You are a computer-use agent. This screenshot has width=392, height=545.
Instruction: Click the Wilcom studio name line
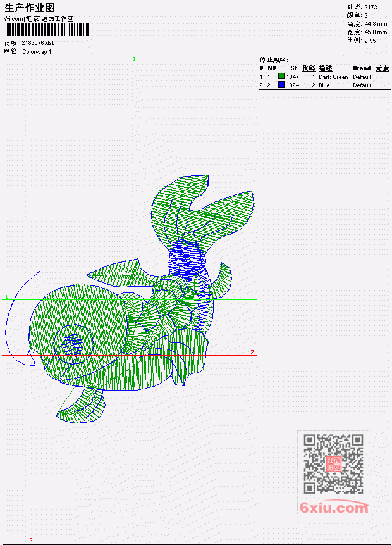pyautogui.click(x=39, y=19)
